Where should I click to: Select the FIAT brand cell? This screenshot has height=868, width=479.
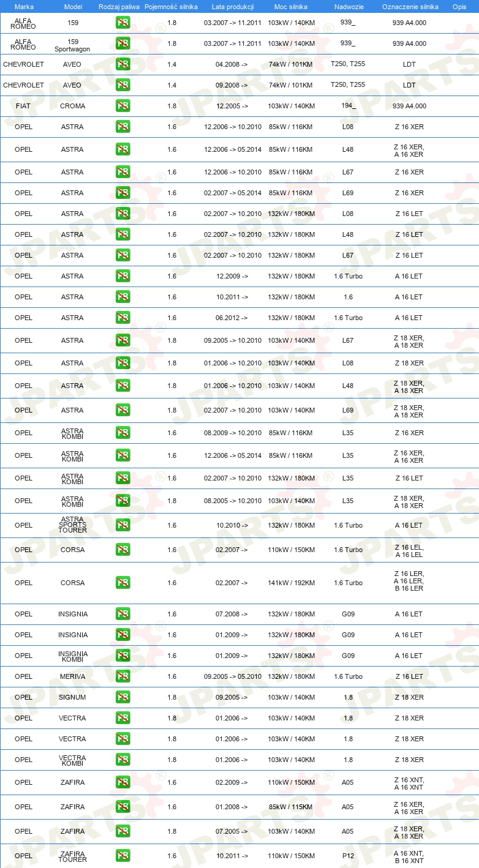24,106
